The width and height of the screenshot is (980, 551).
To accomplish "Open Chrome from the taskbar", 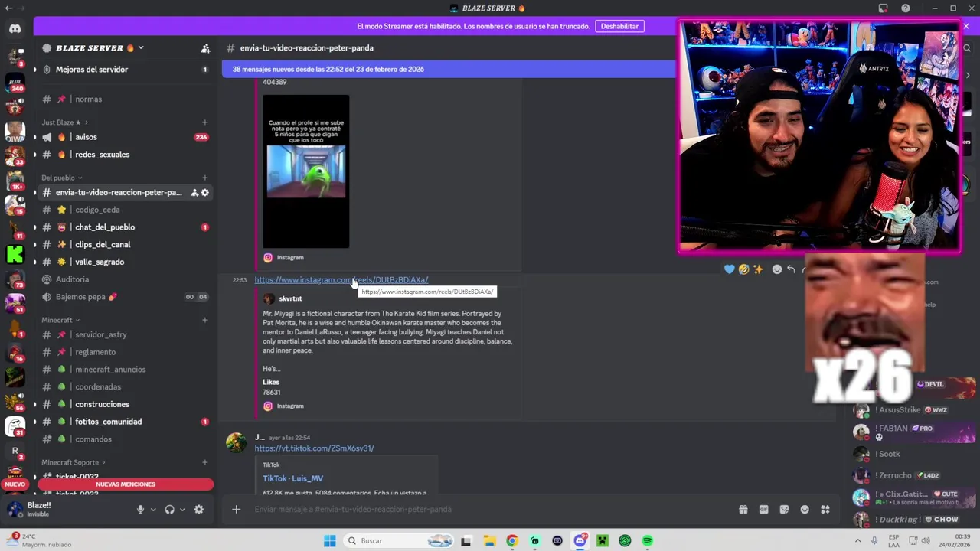I will click(x=512, y=541).
